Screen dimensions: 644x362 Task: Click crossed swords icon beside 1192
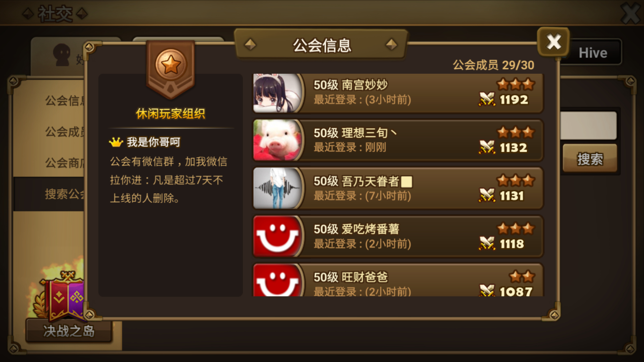coord(487,100)
